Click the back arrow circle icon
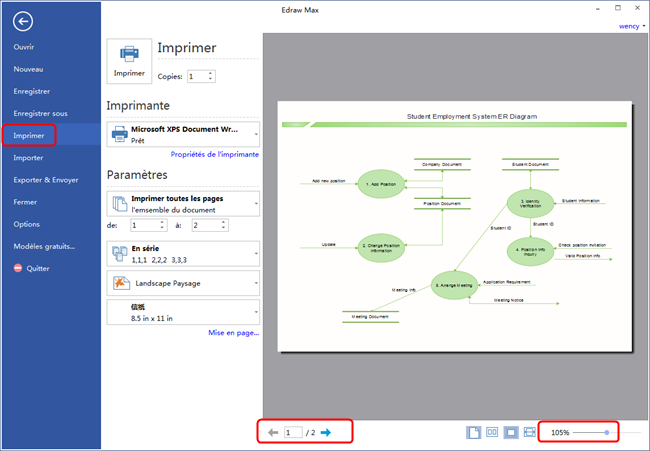Screen dimensions: 650x451 23,21
